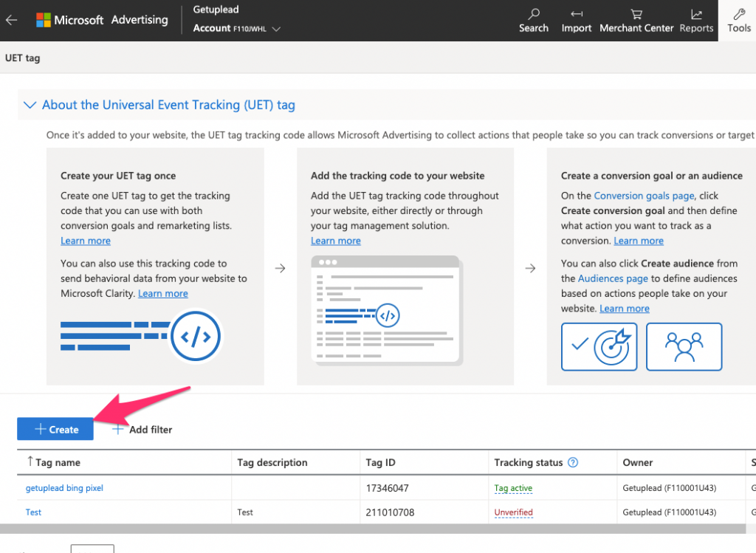The width and height of the screenshot is (756, 553).
Task: Open the getuplead bing pixel tag
Action: [x=64, y=488]
